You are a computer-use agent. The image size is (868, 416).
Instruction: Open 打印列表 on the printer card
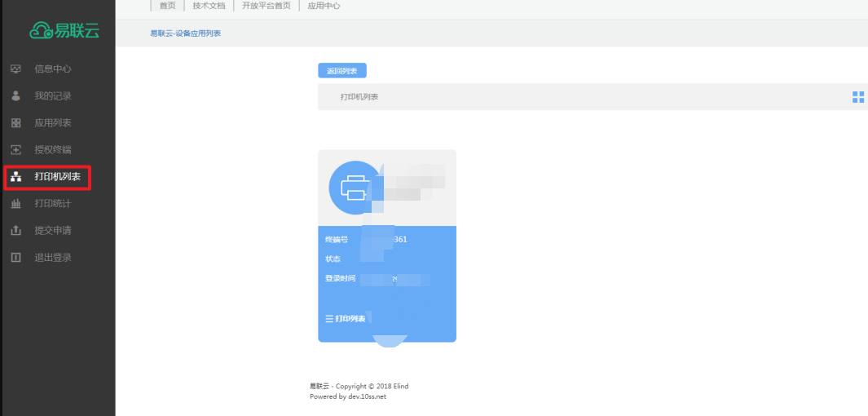tap(350, 318)
